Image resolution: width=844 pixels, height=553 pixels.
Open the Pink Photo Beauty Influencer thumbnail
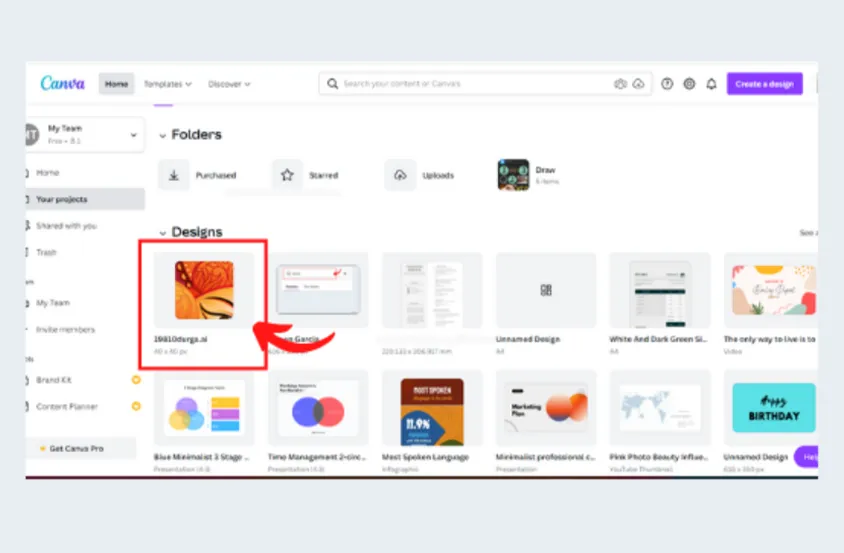660,408
